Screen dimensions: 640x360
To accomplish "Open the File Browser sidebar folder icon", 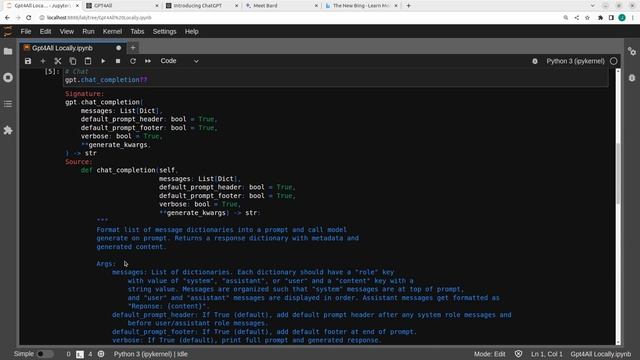I will [8, 51].
